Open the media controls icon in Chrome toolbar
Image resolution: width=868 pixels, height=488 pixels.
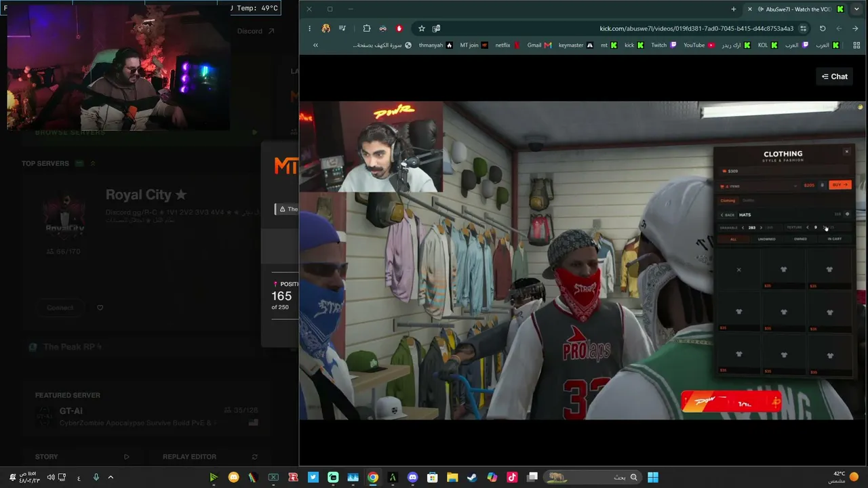point(342,28)
